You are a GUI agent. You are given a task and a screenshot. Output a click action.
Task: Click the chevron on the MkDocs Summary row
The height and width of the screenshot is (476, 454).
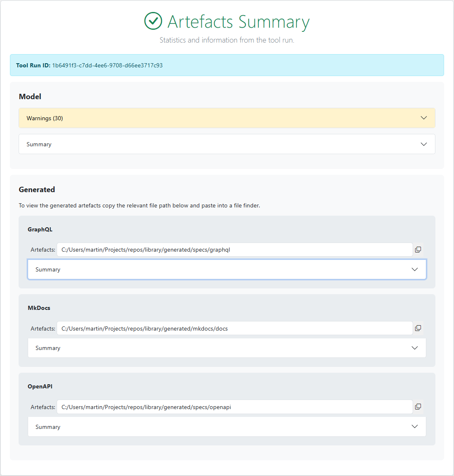coord(415,348)
